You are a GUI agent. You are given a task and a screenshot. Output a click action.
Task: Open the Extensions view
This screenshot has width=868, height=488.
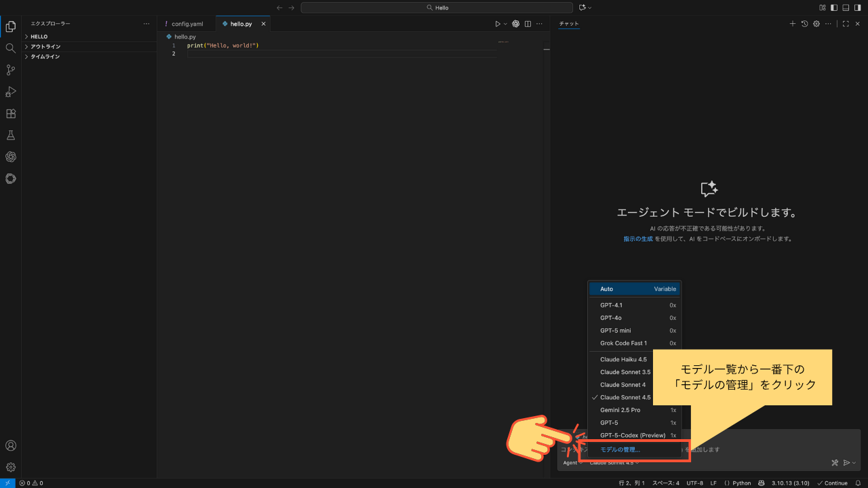pos(10,113)
